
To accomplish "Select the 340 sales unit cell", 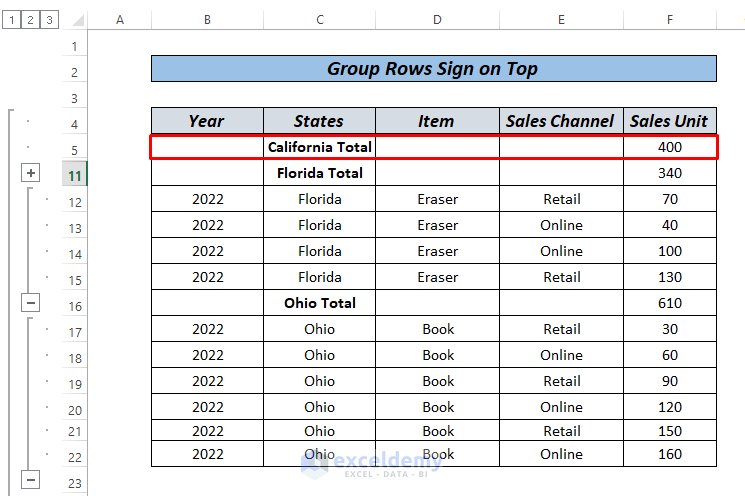I will click(x=670, y=173).
